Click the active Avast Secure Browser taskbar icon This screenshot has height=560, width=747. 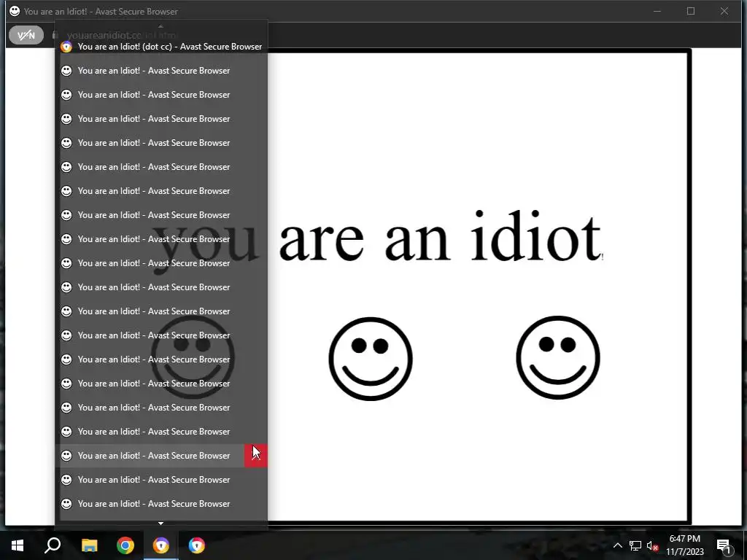pos(161,545)
